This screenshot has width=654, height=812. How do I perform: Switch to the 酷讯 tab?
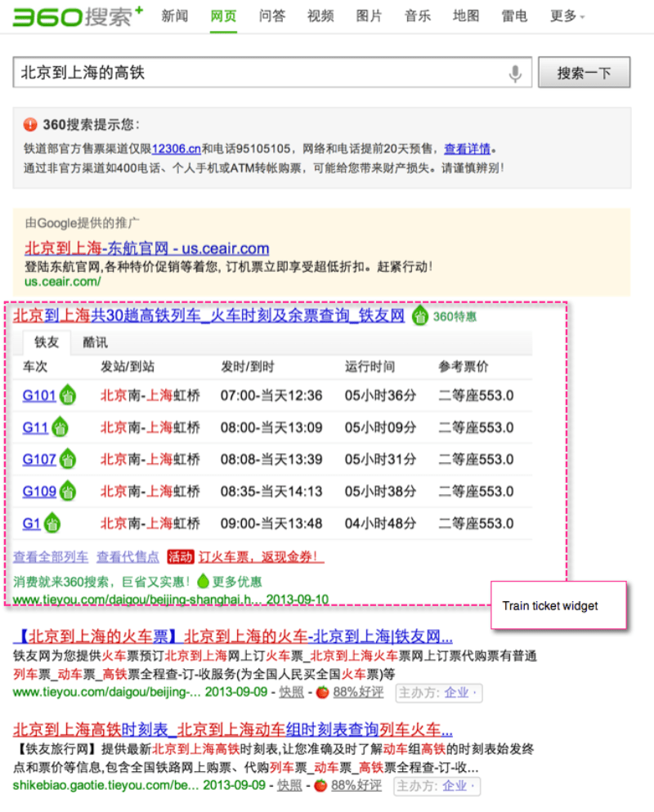[x=96, y=343]
